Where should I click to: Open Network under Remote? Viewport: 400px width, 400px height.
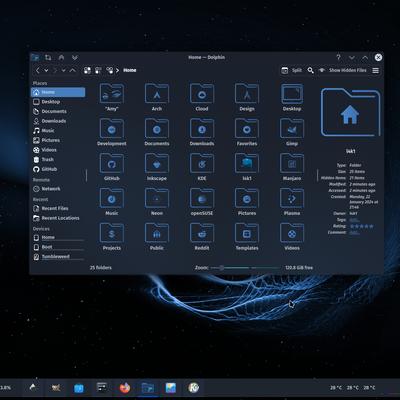[58, 189]
